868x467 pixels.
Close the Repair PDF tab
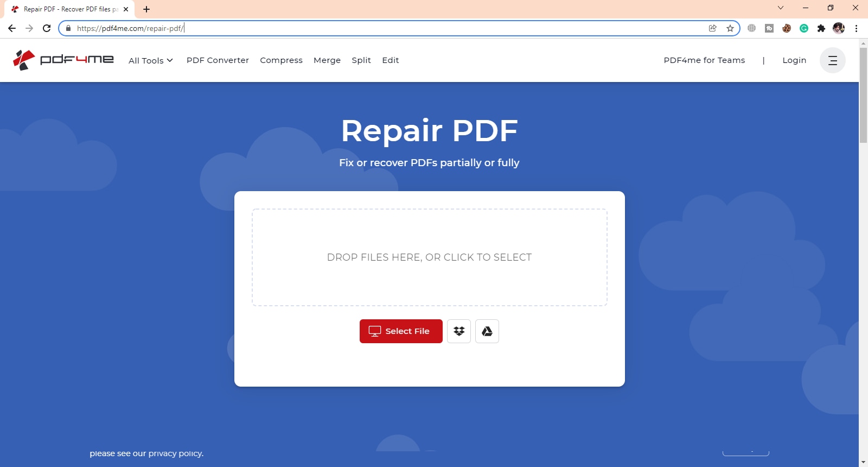(x=126, y=9)
